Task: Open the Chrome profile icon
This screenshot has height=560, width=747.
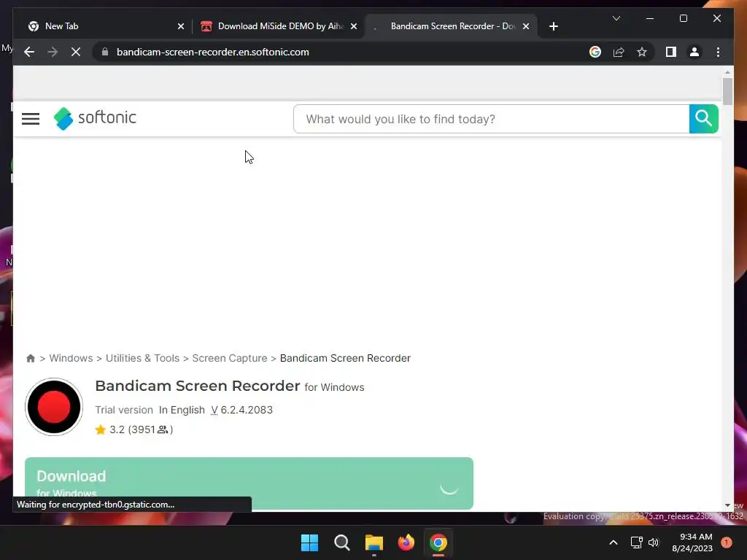Action: point(694,52)
